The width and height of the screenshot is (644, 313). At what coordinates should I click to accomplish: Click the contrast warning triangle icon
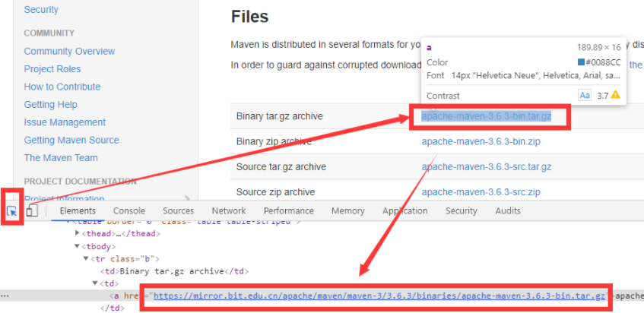[615, 96]
